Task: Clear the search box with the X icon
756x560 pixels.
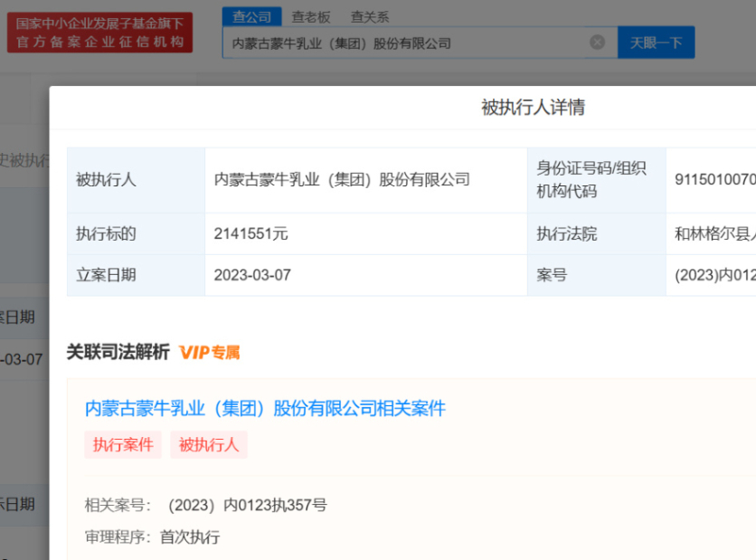Action: click(x=597, y=43)
